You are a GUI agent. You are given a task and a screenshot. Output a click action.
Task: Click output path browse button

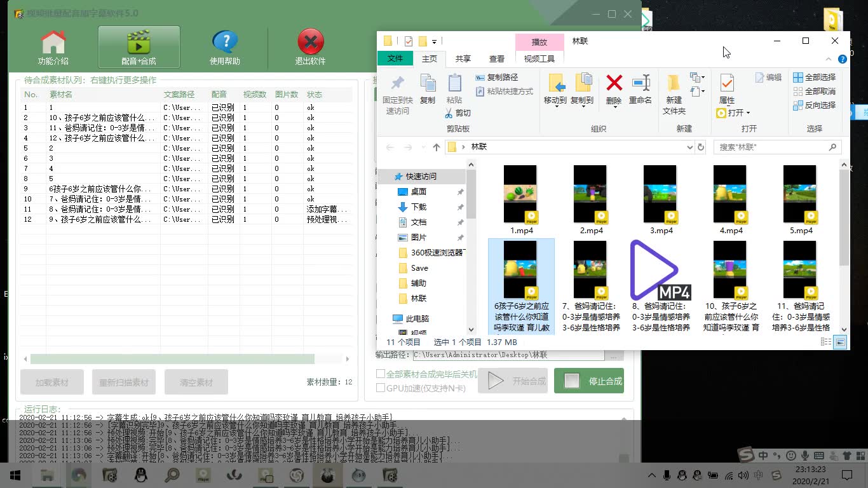coord(614,356)
